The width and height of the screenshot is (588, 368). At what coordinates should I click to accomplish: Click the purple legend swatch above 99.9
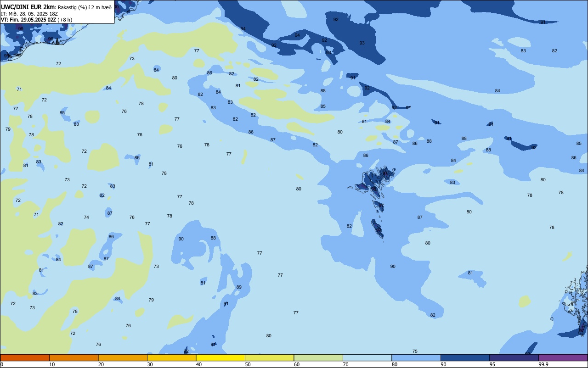click(563, 357)
